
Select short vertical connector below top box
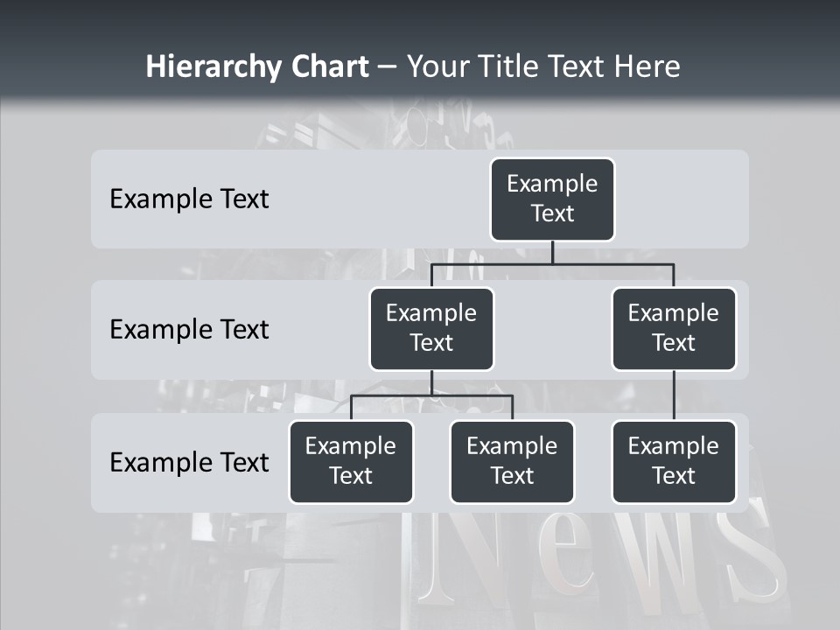coord(552,252)
